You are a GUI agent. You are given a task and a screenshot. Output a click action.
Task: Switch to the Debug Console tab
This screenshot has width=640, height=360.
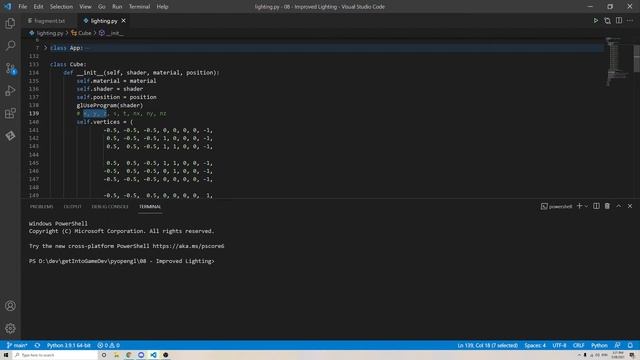point(110,207)
